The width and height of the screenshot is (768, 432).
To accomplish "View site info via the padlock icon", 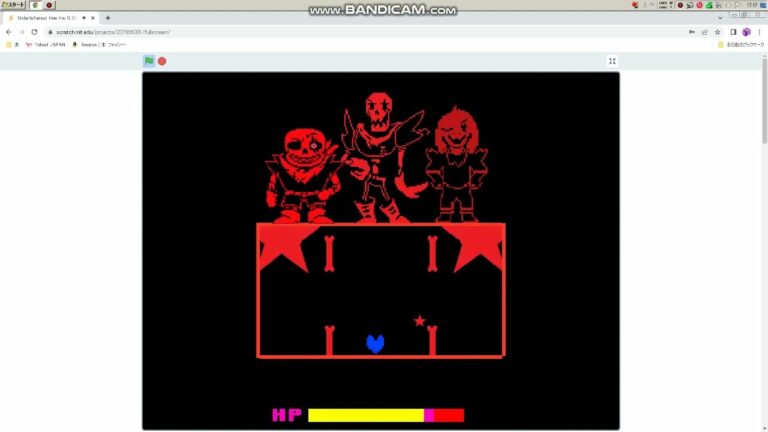I will [x=50, y=32].
